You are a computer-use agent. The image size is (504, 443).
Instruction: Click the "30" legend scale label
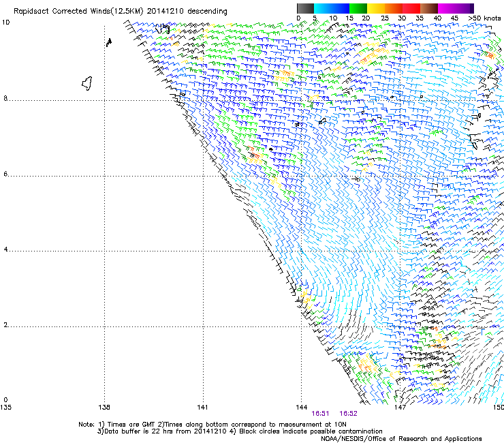point(402,18)
